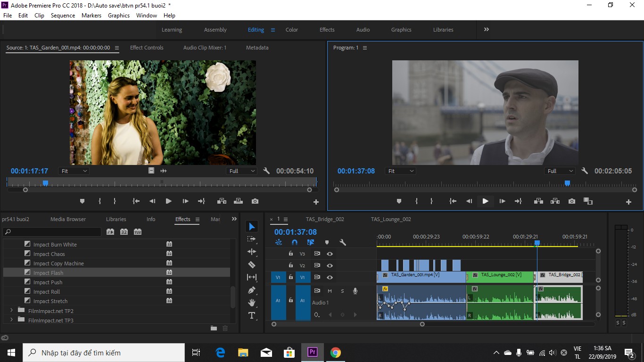Viewport: 644px width, 362px height.
Task: Click the Lift button in Program monitor
Action: tap(538, 201)
